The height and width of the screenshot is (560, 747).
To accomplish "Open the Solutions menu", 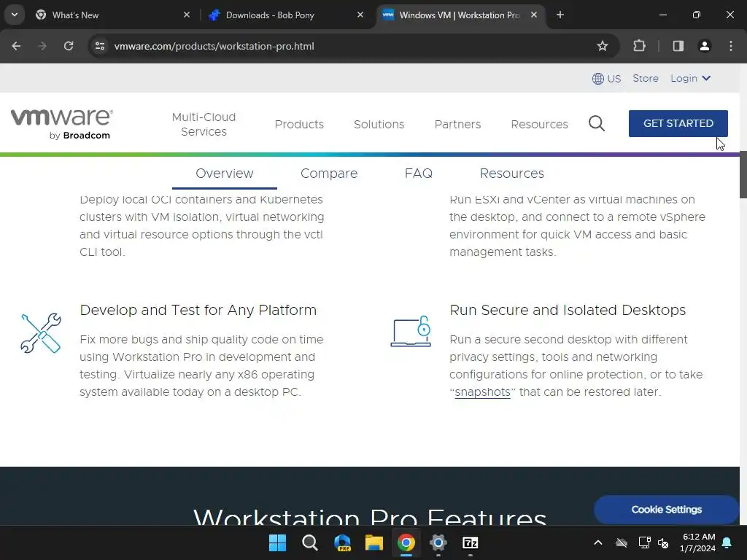I will coord(379,124).
